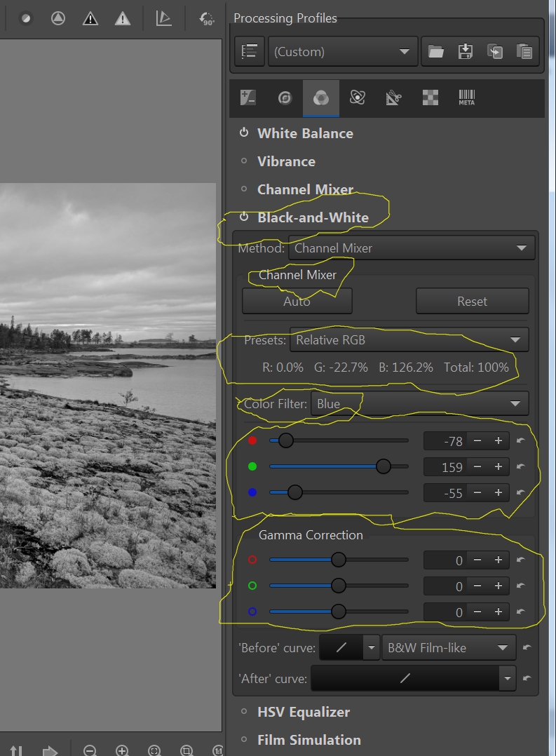Click the rotate 90 degrees icon
Screen dimensions: 556x756
tap(206, 19)
